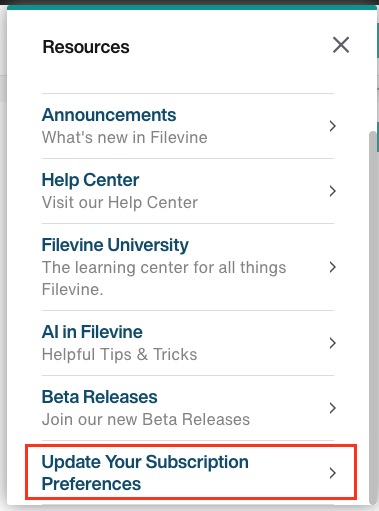379x511 pixels.
Task: Click the "Join our new Beta Releases" subtitle
Action: [146, 419]
